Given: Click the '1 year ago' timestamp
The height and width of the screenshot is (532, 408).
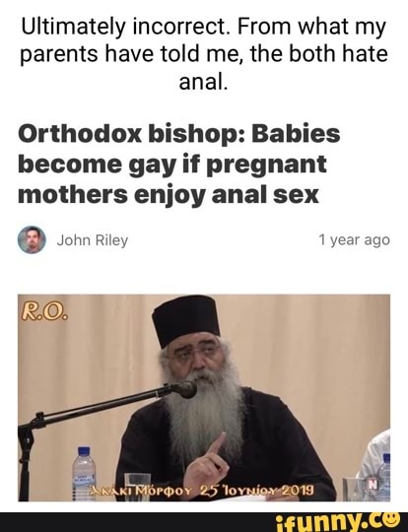Looking at the screenshot, I should click(x=354, y=239).
